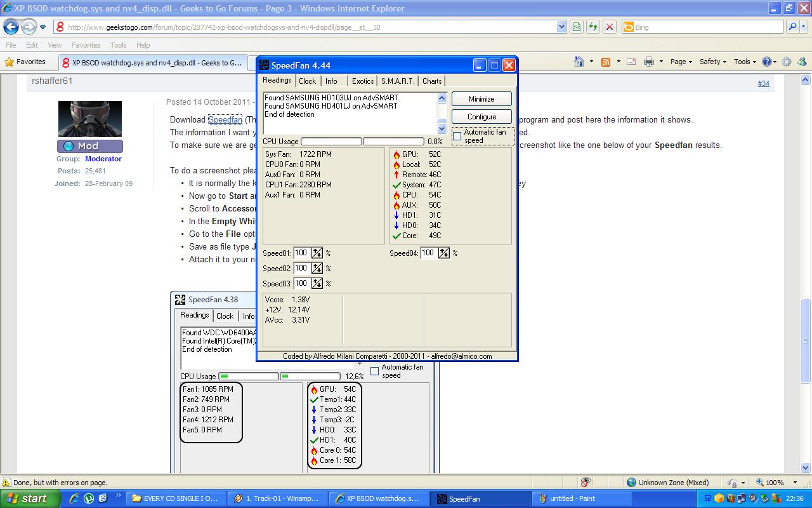The image size is (812, 508).
Task: Click the Speed01 value field
Action: [301, 253]
